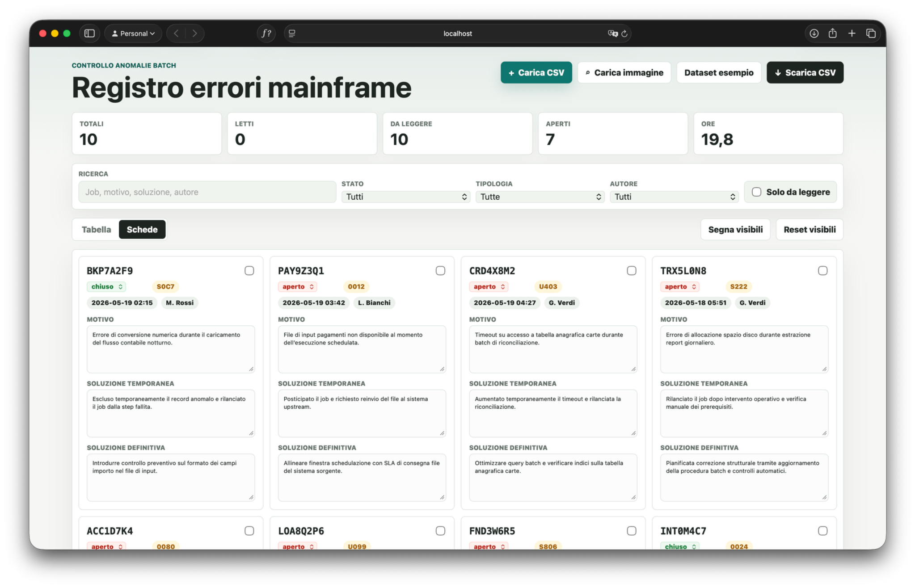
Task: Open the Stato filter dropdown
Action: pyautogui.click(x=406, y=197)
